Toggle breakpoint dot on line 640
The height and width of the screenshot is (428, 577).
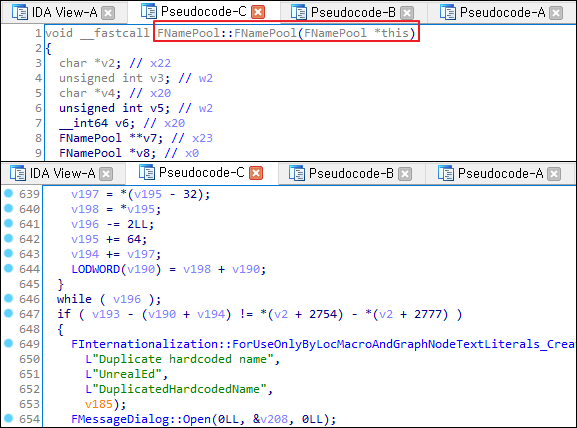tap(8, 208)
